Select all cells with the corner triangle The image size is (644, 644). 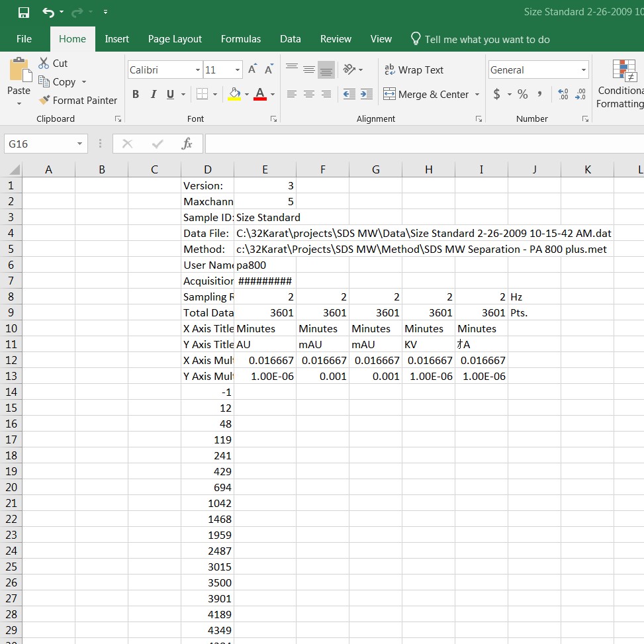(14, 169)
